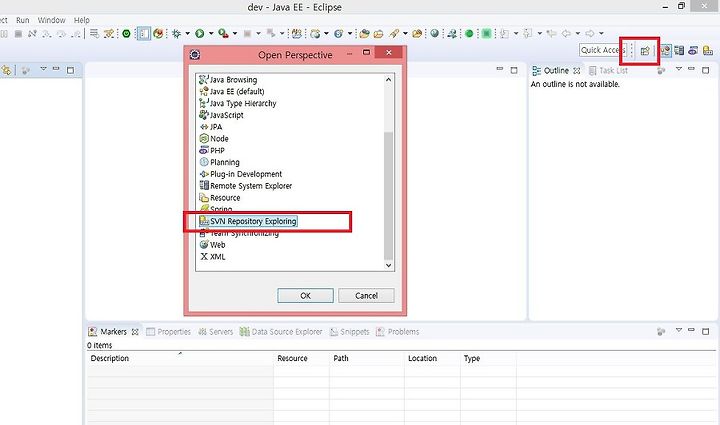Click the orange-red globe icon beside highlighted button

(158, 34)
